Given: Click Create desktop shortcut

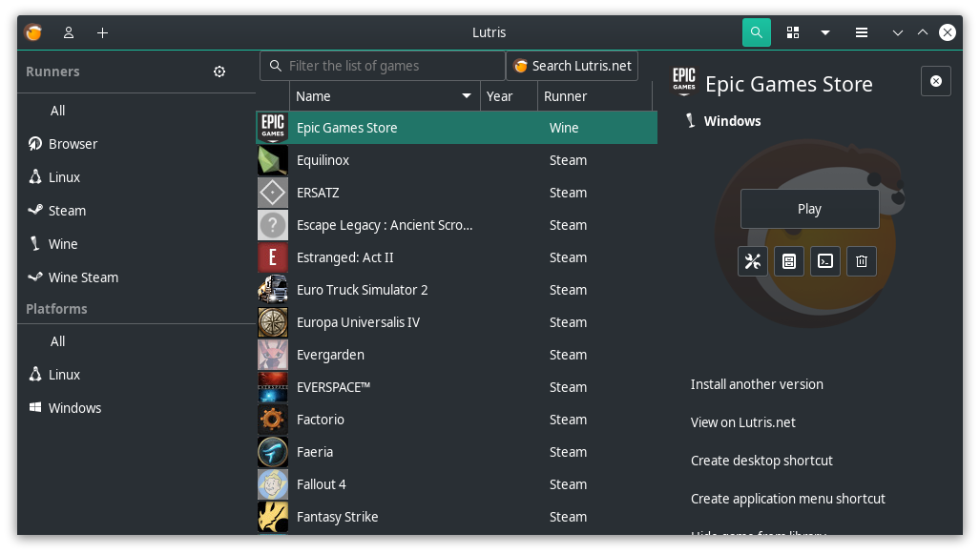Looking at the screenshot, I should click(x=761, y=461).
